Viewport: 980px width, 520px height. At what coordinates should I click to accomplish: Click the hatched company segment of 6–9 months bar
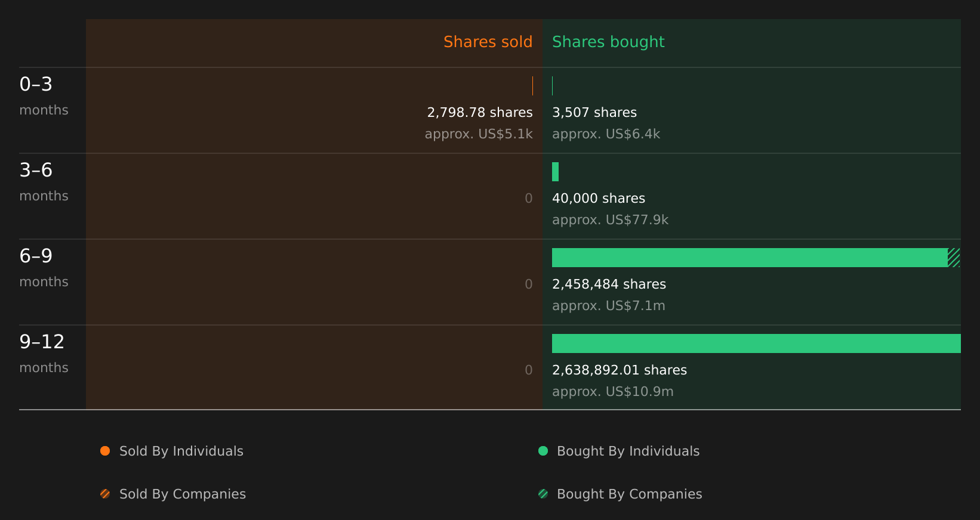tap(954, 258)
